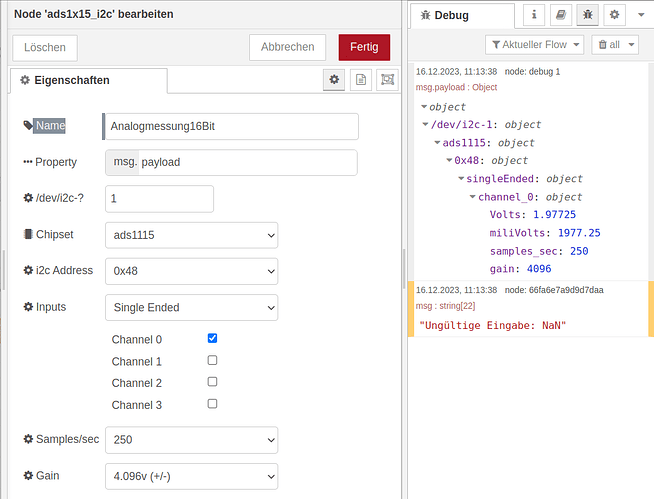Click msg.payload : Object label

(x=456, y=87)
